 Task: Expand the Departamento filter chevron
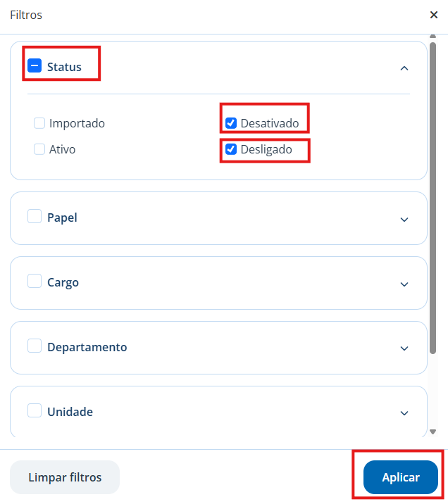click(404, 348)
